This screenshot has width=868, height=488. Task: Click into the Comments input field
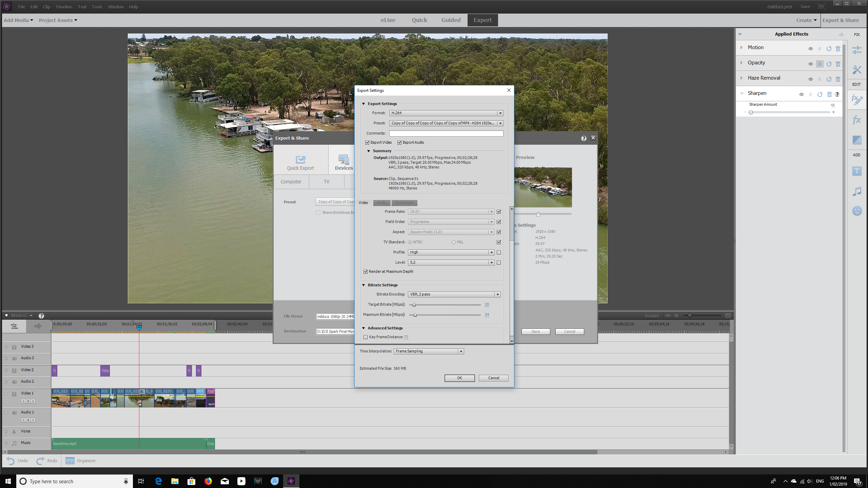click(x=446, y=134)
